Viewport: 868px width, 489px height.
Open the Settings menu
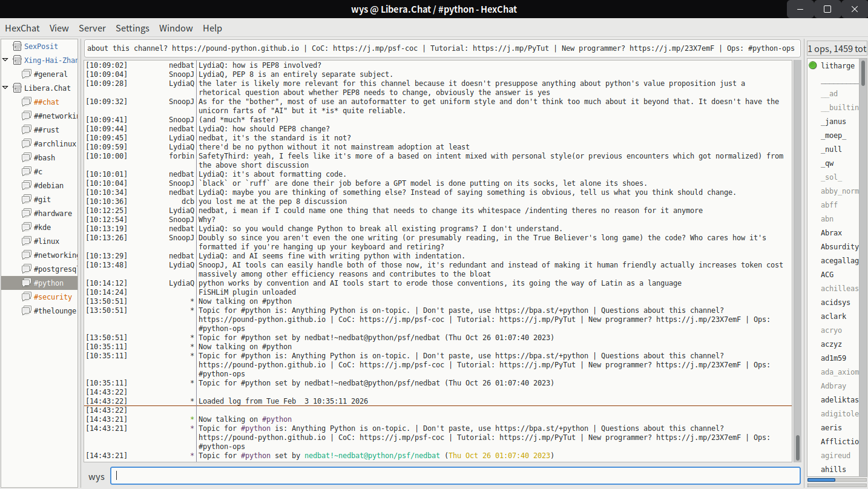(132, 28)
